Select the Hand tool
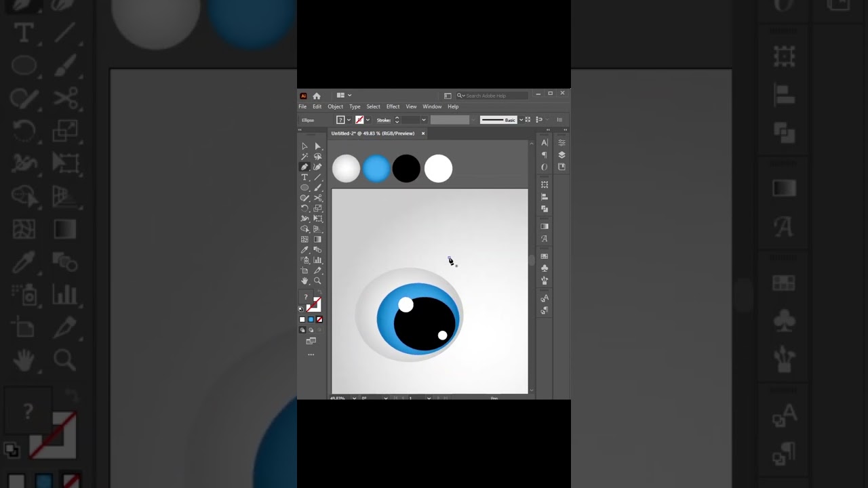868x488 pixels. [x=304, y=281]
